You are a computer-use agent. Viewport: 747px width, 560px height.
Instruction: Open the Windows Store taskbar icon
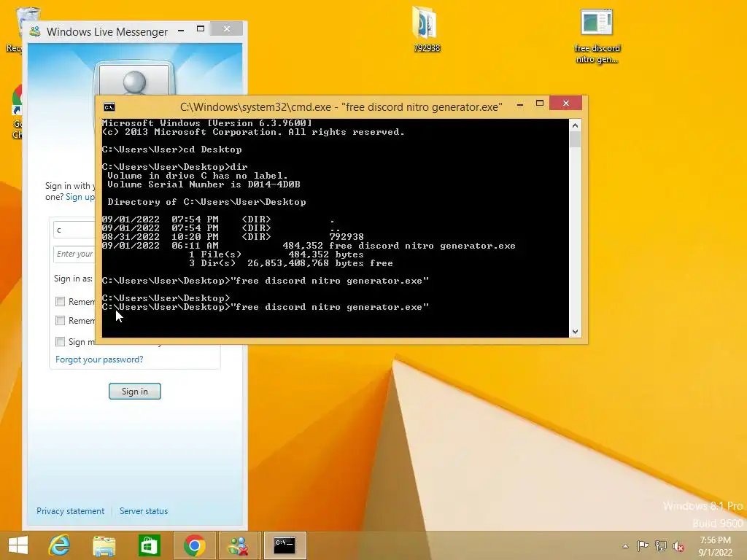149,545
